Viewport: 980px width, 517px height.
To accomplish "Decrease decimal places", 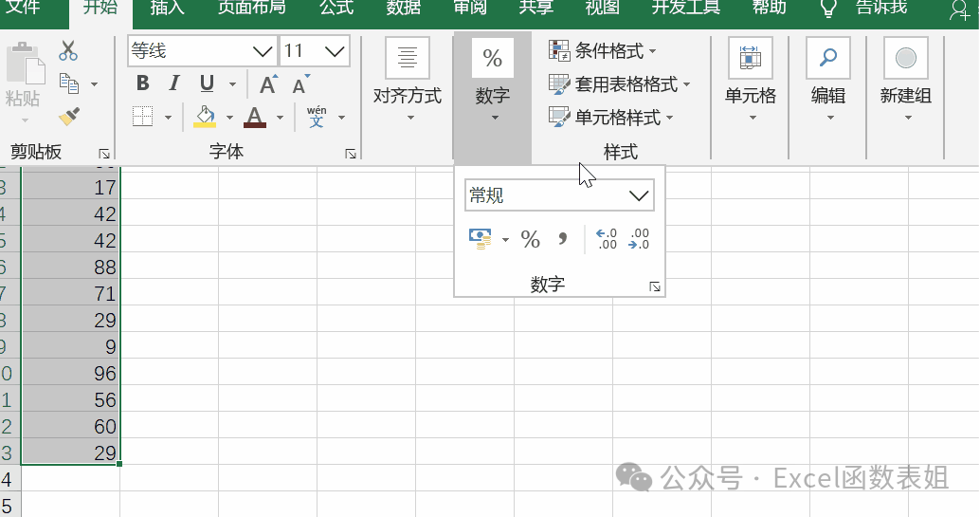I will click(639, 239).
